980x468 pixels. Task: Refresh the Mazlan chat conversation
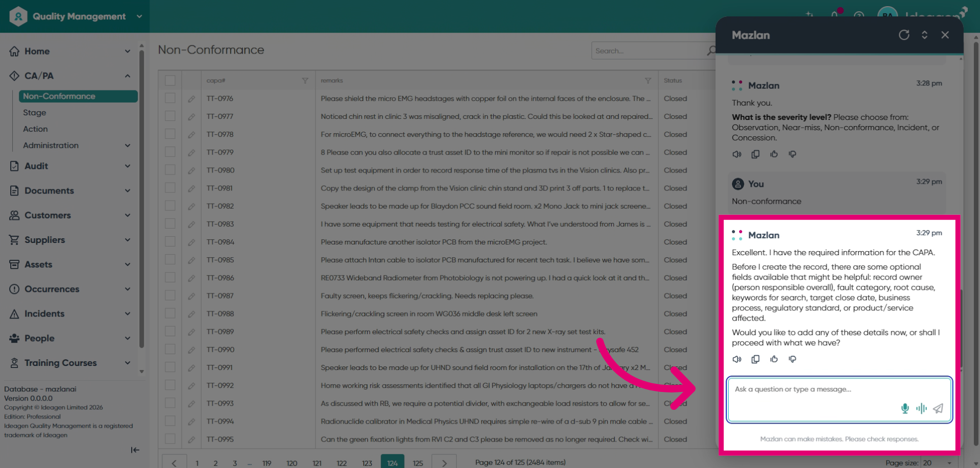(x=904, y=35)
